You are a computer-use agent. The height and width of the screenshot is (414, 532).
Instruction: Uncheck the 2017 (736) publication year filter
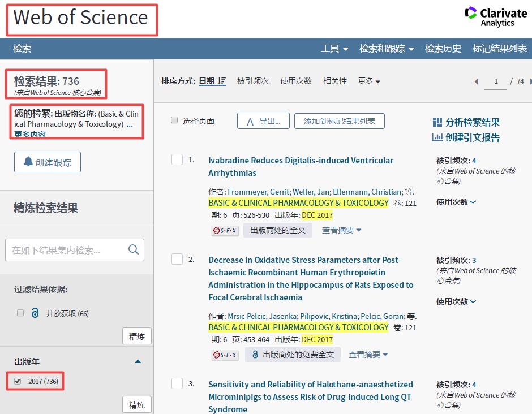pos(18,381)
